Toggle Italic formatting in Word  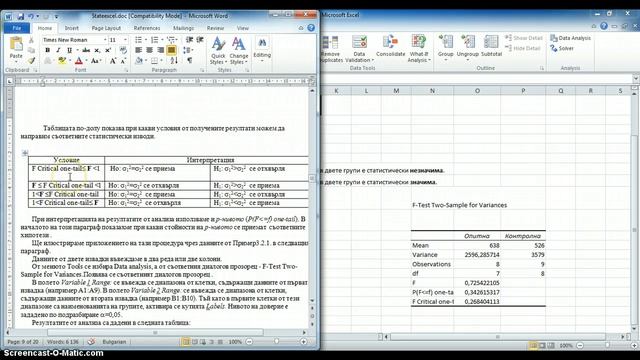pyautogui.click(x=58, y=50)
